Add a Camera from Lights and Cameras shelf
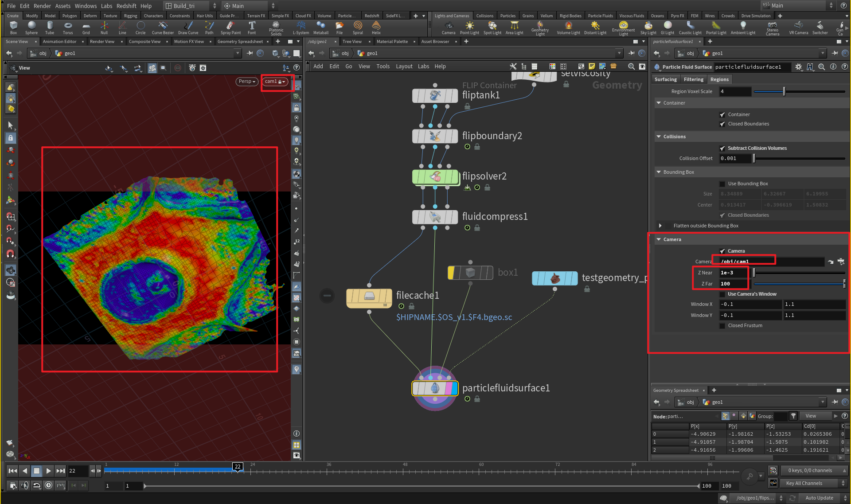Image resolution: width=851 pixels, height=504 pixels. 449,27
